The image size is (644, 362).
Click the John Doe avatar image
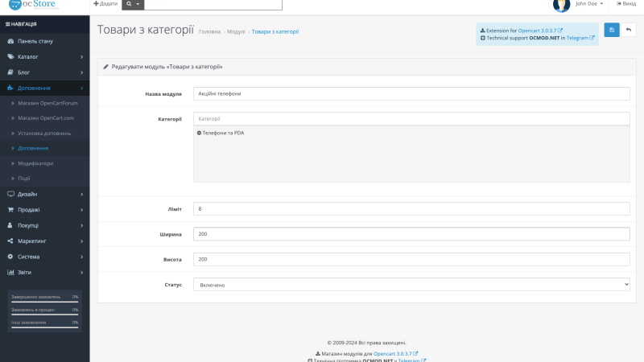(x=561, y=5)
